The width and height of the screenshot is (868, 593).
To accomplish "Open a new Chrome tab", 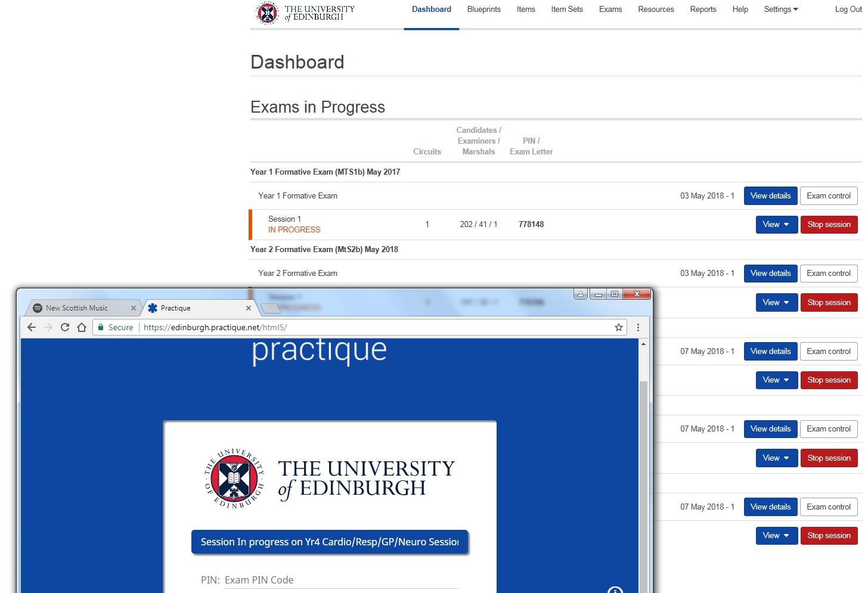I will click(270, 308).
